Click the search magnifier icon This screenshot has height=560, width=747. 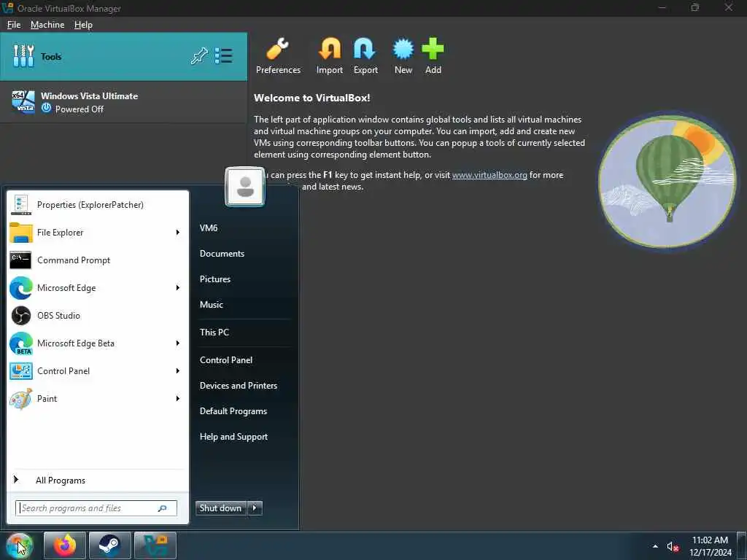162,508
